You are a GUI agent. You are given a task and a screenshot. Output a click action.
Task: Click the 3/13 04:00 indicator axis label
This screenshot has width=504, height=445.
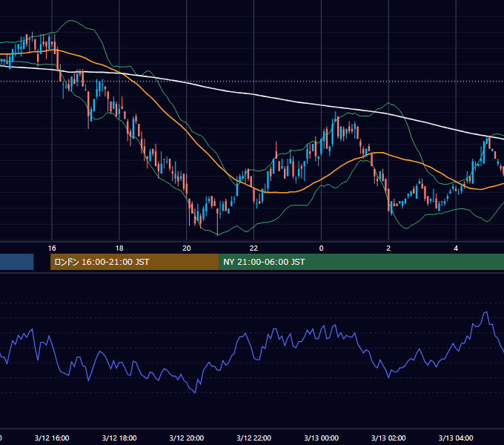click(x=456, y=438)
